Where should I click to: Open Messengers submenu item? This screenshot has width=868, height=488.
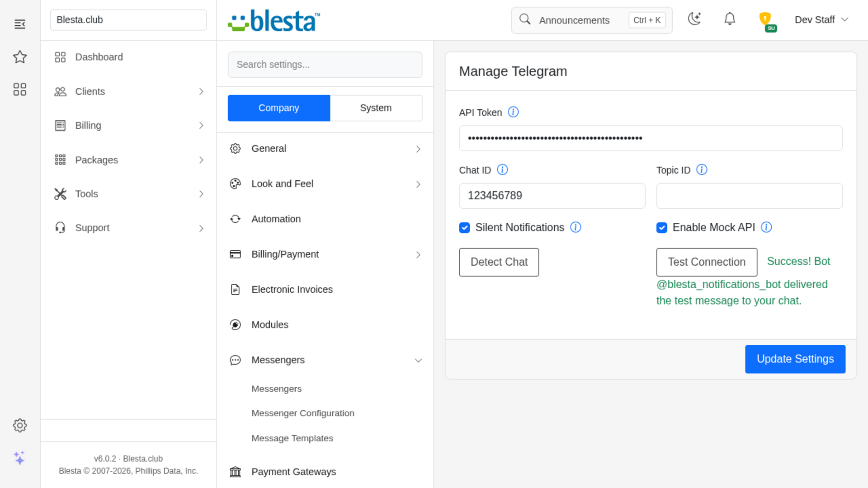point(276,389)
